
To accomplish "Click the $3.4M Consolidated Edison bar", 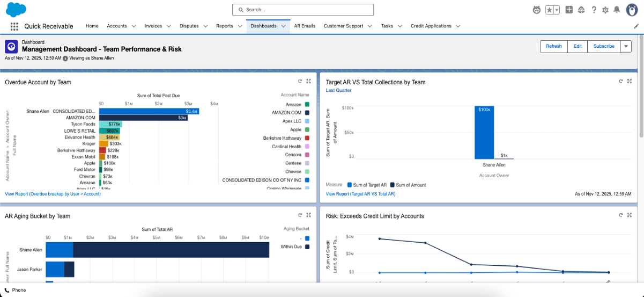I will 149,111.
